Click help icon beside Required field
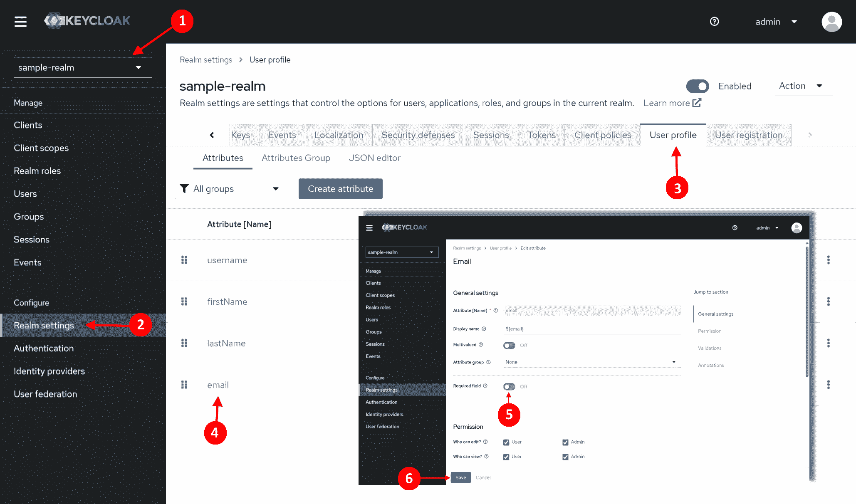Viewport: 856px width, 504px height. pos(485,386)
